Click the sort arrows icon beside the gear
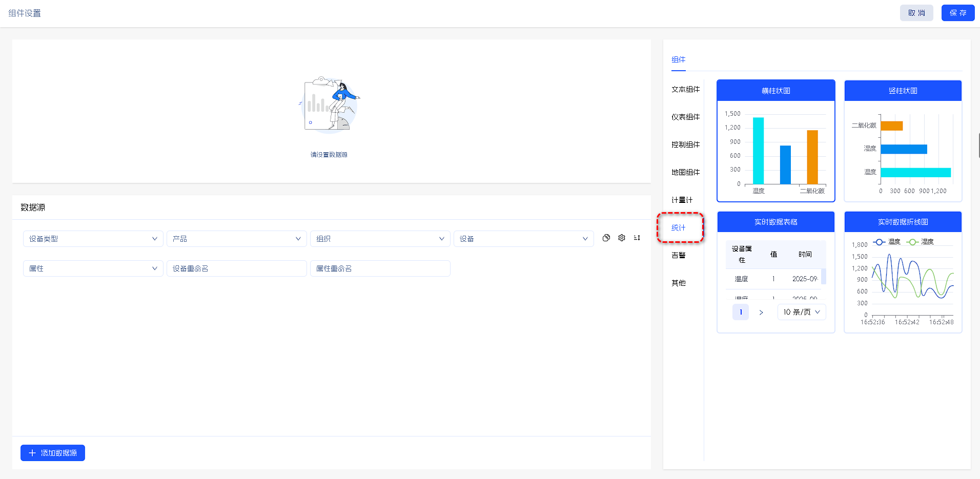Screen dimensions: 980x479 coord(637,238)
